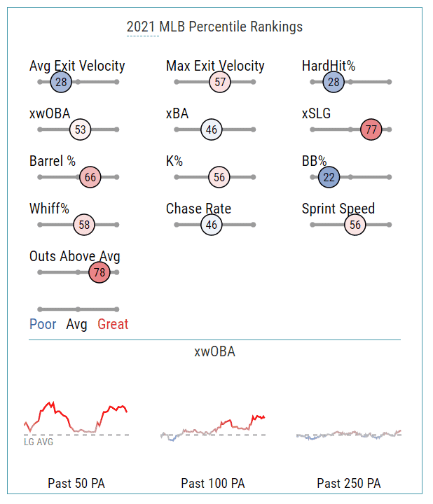Select the Sprint Speed 56 bubble

pos(355,225)
